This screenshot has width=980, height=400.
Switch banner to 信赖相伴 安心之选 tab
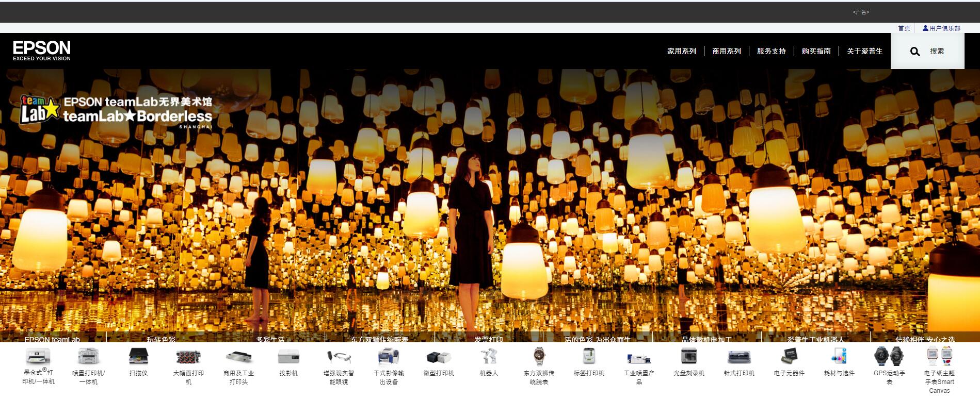coord(925,338)
